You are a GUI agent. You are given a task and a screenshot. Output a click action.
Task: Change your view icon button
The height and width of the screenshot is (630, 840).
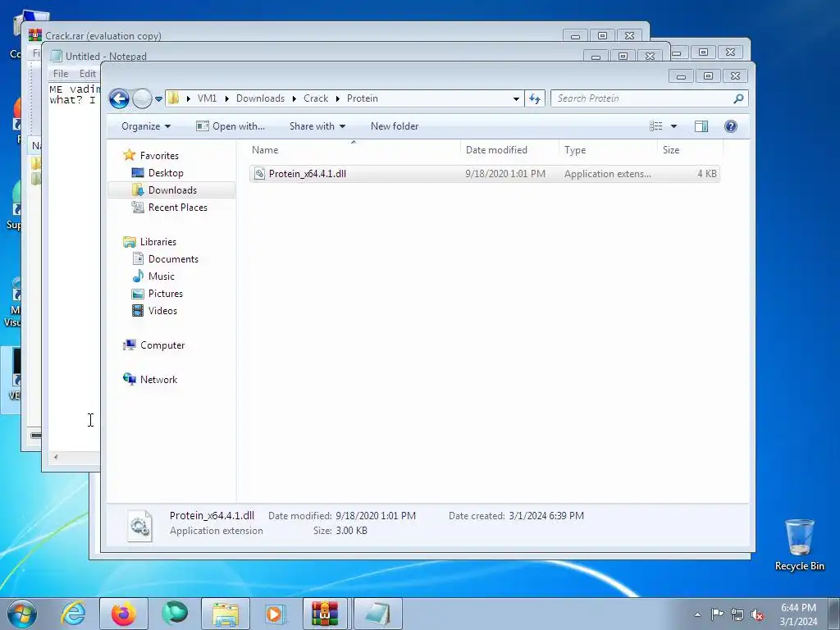pos(656,126)
